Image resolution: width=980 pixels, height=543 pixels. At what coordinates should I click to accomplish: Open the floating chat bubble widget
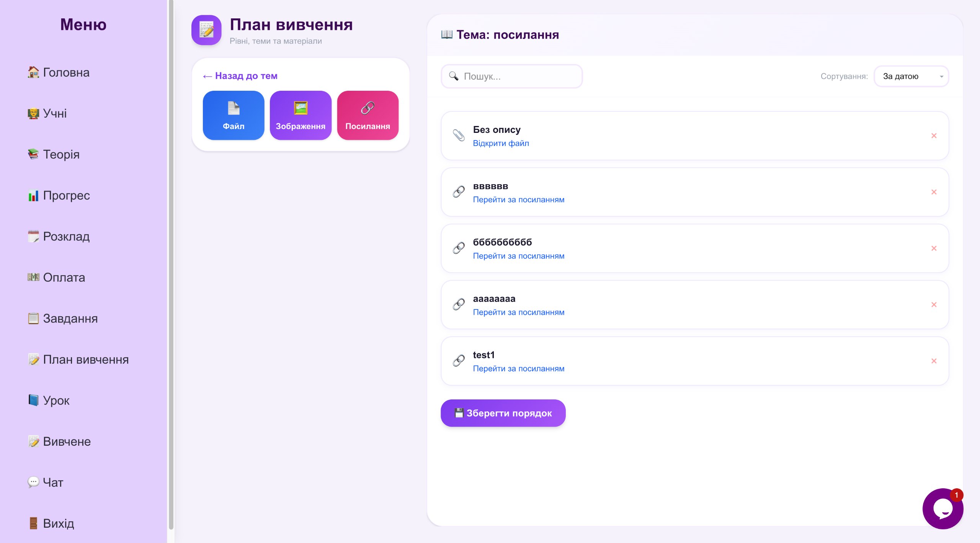943,509
